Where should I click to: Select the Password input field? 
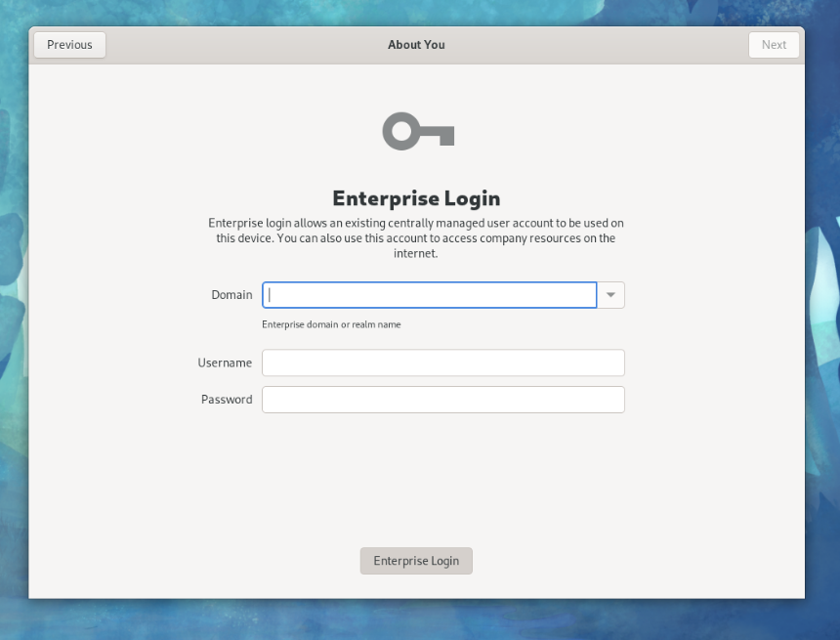pos(442,400)
